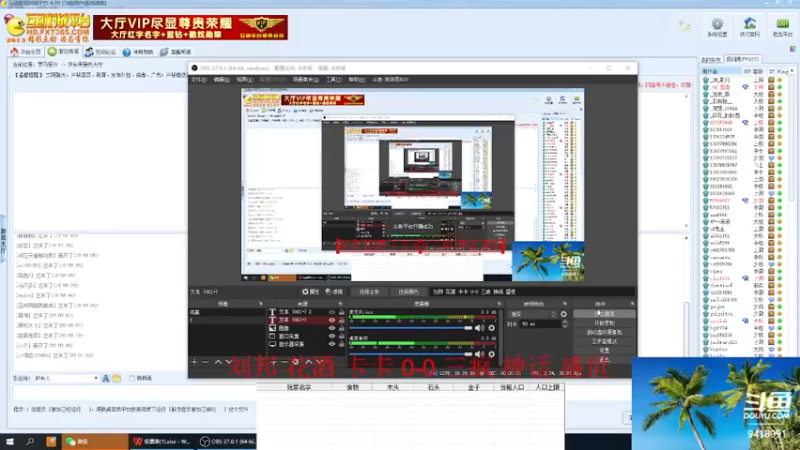Add a new scene with the plus icon
Viewport: 800px width, 450px height.
[194, 362]
